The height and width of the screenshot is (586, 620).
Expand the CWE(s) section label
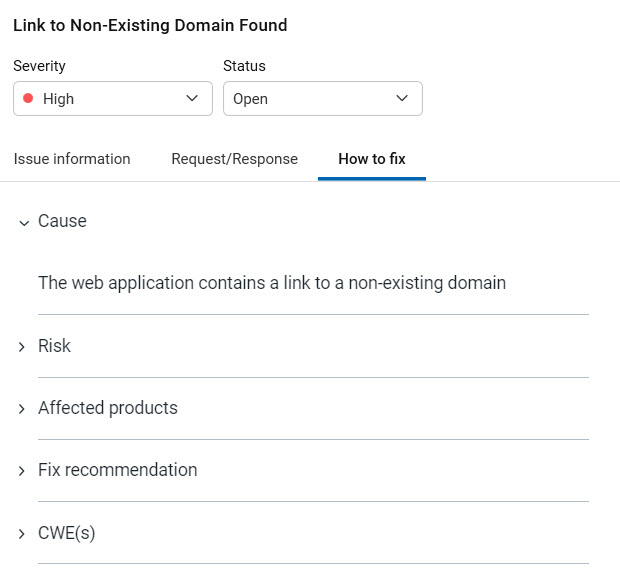67,533
